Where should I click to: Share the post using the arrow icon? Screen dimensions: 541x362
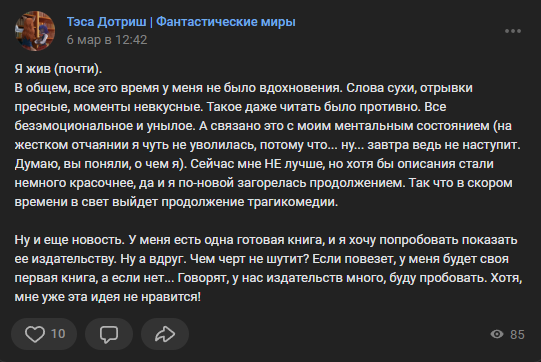(165, 334)
